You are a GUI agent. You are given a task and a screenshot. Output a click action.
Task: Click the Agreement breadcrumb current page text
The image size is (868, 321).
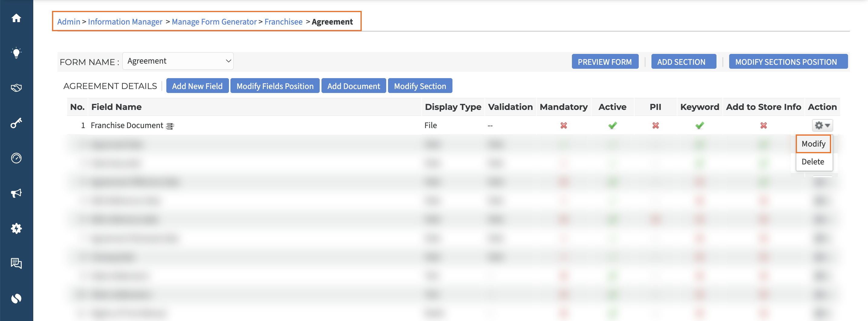[332, 22]
